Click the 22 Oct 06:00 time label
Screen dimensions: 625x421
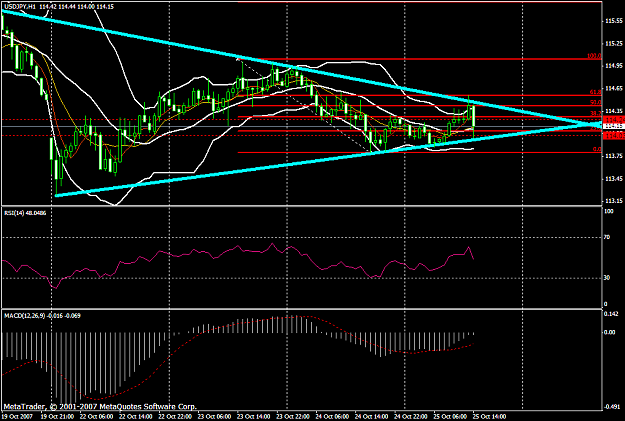click(96, 417)
